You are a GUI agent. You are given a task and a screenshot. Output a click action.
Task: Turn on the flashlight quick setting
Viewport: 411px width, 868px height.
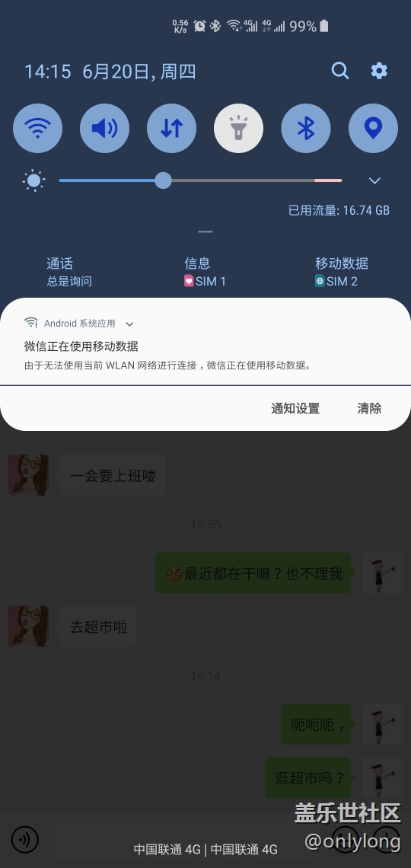tap(238, 129)
